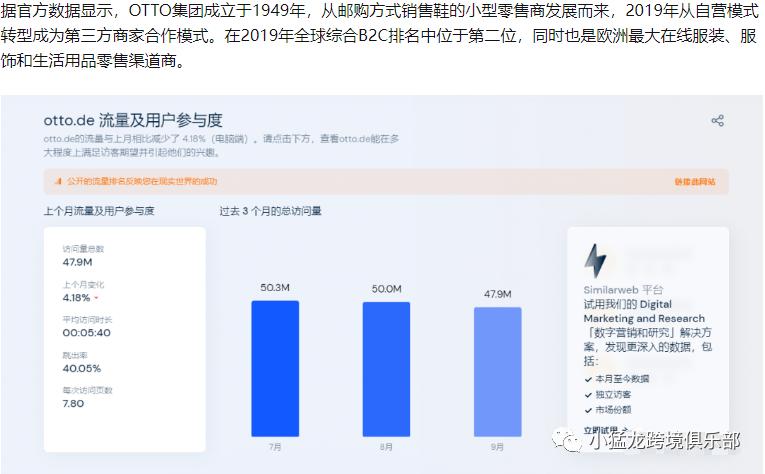Click the 47.9M label above the September bar
The height and width of the screenshot is (474, 765).
click(498, 294)
